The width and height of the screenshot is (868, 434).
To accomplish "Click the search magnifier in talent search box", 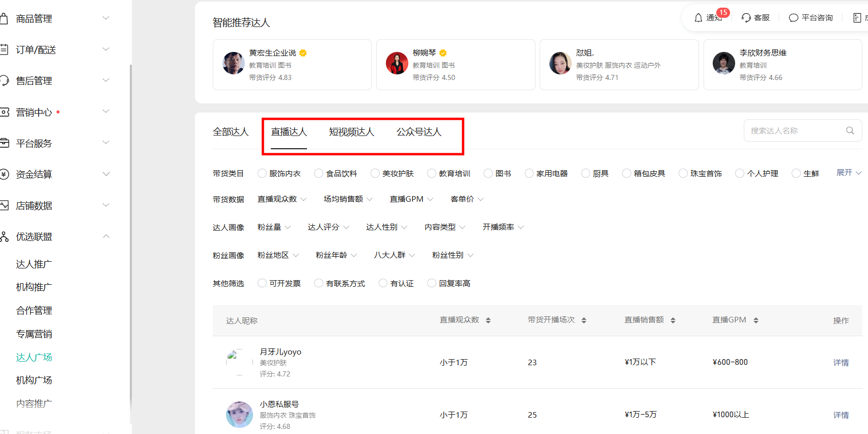I will point(850,130).
